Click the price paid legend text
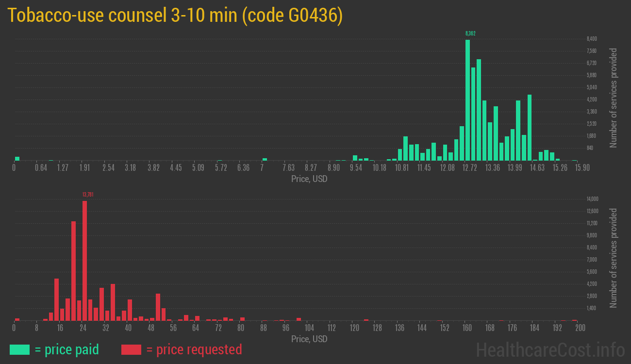Viewport: 631px width, 364px height. pos(67,349)
